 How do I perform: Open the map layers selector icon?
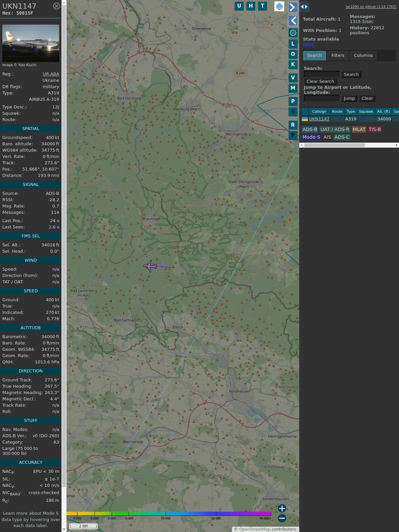click(279, 6)
